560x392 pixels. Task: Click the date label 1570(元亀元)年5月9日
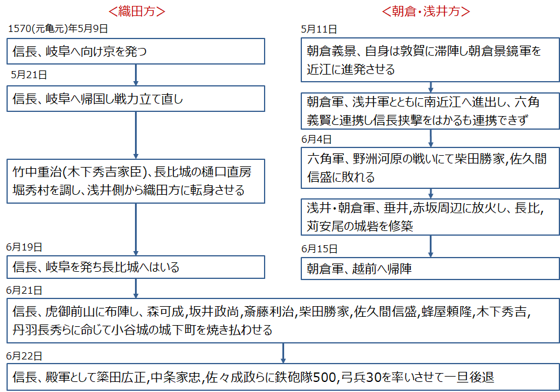tap(58, 28)
